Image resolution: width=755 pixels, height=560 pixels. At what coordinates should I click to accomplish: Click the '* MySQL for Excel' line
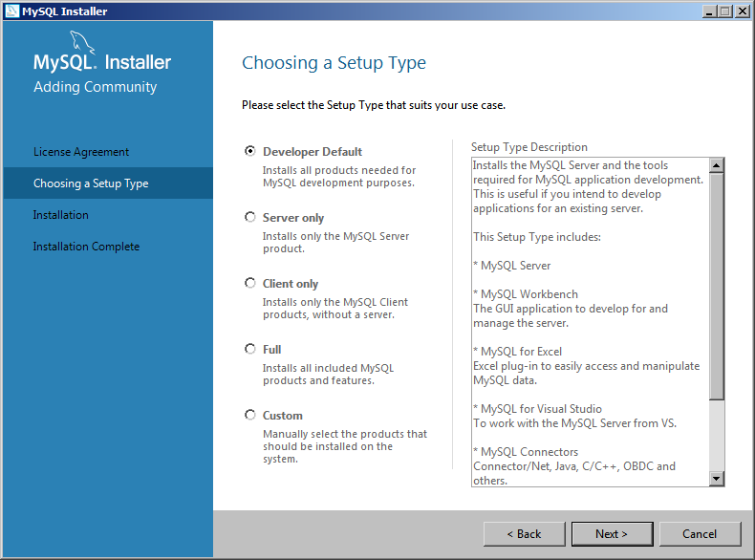(x=518, y=352)
